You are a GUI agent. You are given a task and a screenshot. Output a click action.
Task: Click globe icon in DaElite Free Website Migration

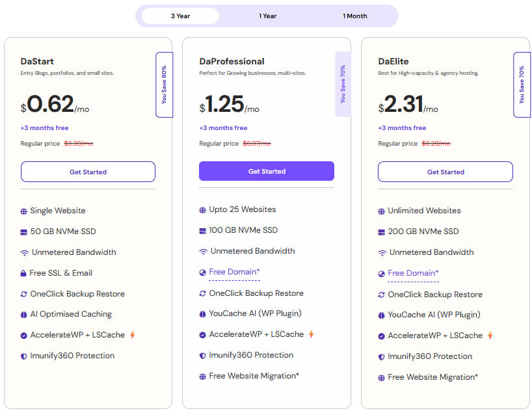click(x=381, y=378)
